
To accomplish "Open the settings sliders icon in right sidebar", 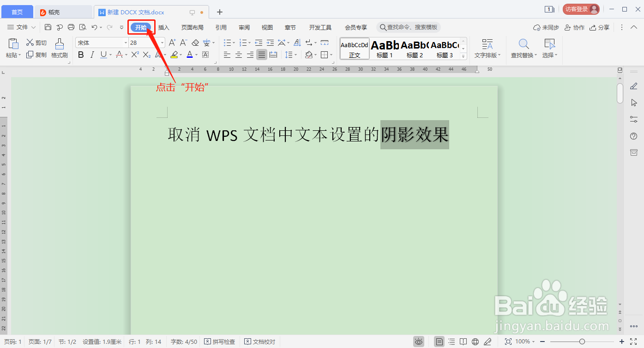I will (x=634, y=119).
